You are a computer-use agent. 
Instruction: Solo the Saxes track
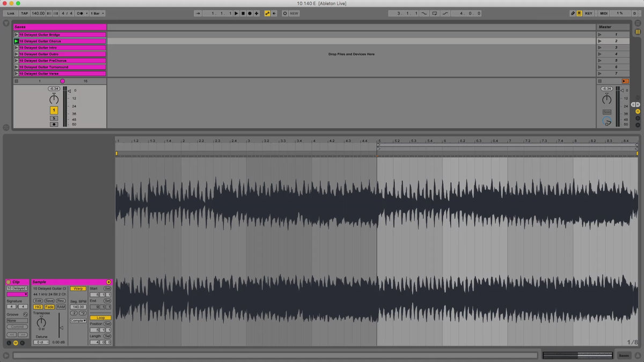coord(54,118)
